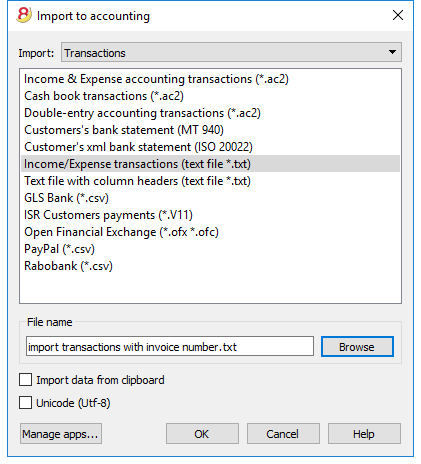421x464 pixels.
Task: Select Income/Expense transactions text file entry
Action: pyautogui.click(x=210, y=164)
